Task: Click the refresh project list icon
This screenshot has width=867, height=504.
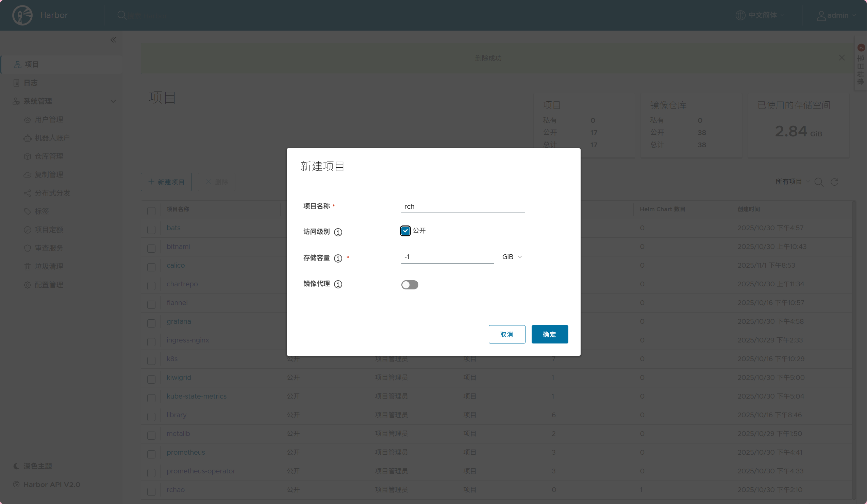Action: click(834, 182)
